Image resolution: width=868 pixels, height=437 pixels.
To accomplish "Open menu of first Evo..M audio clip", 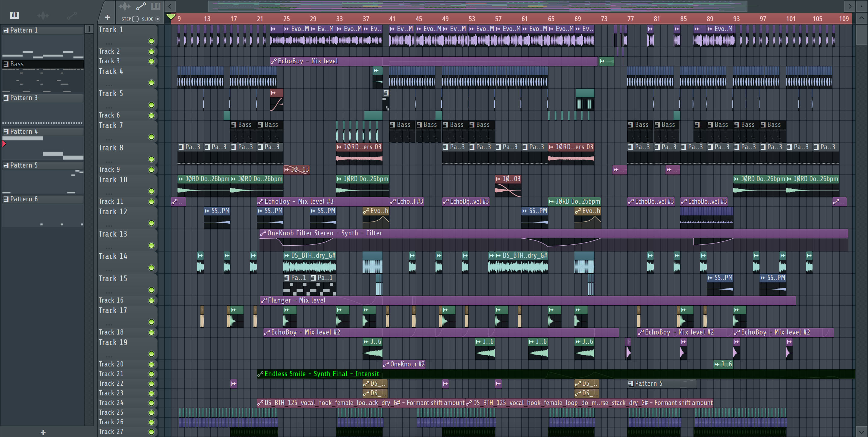I will click(x=287, y=29).
